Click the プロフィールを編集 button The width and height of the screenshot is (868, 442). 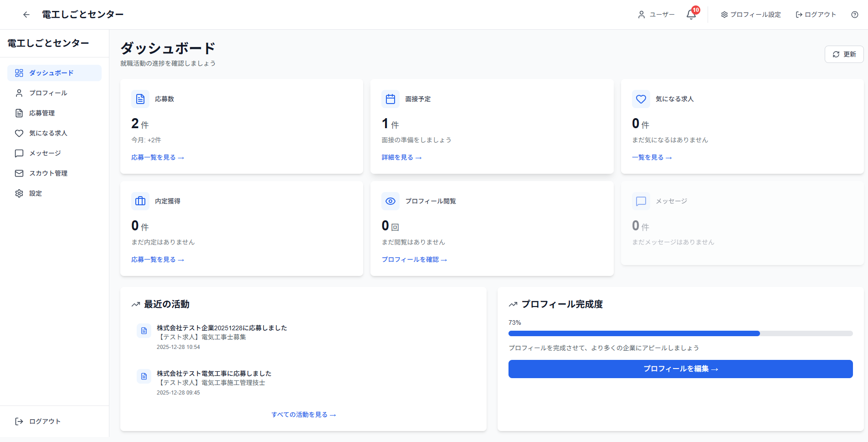pos(680,369)
